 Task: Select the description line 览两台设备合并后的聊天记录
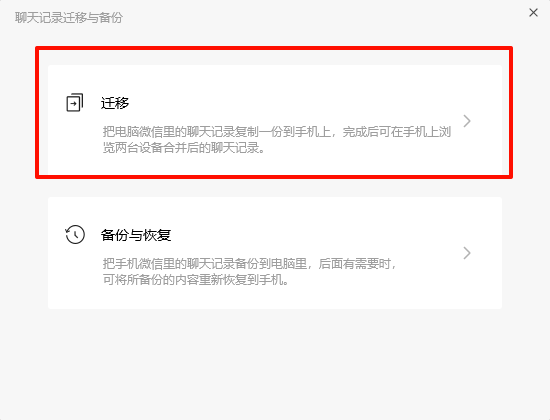(x=184, y=148)
